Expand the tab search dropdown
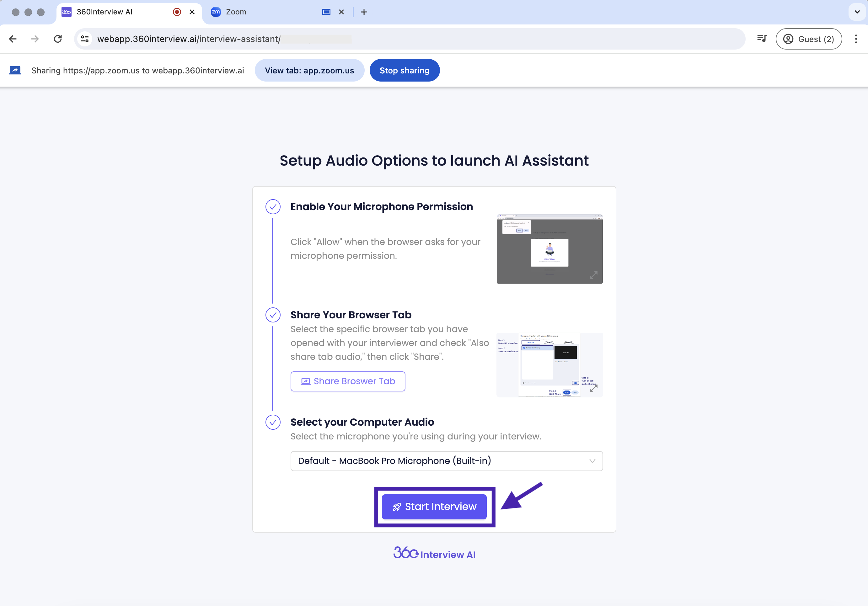 [x=857, y=12]
